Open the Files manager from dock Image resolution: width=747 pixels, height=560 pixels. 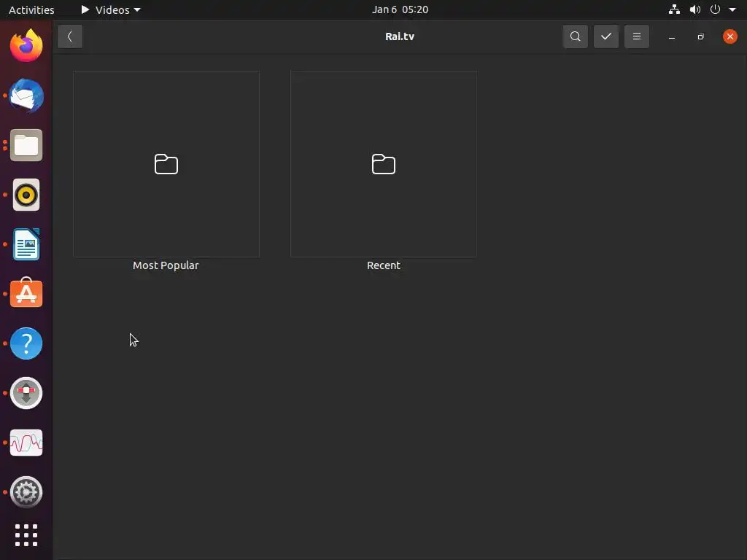(x=26, y=145)
